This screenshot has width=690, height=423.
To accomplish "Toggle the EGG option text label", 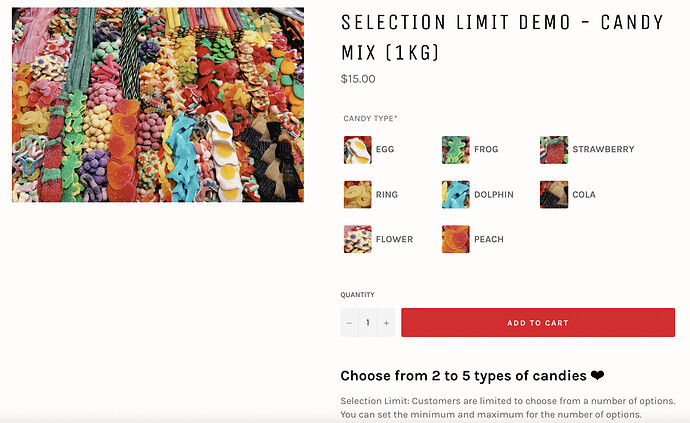I will (385, 150).
